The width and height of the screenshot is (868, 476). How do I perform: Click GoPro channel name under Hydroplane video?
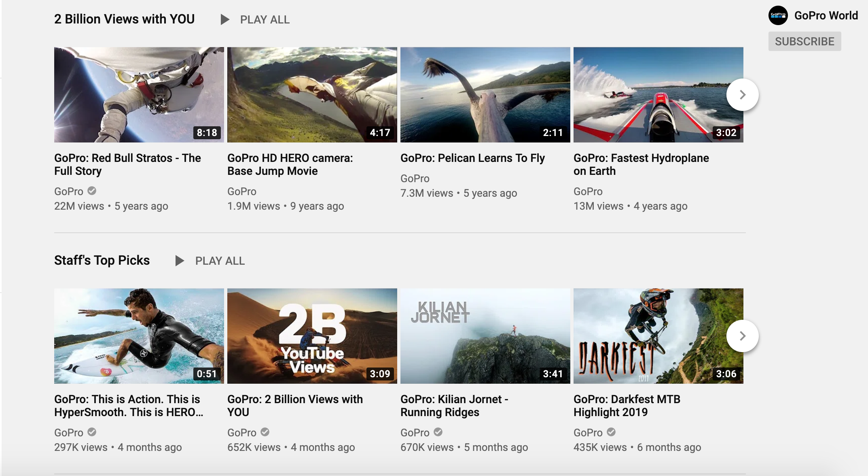pos(588,191)
